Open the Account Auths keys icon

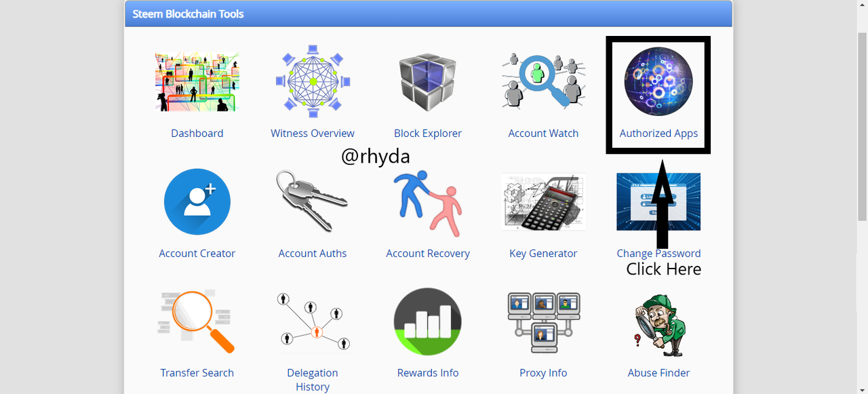(313, 201)
